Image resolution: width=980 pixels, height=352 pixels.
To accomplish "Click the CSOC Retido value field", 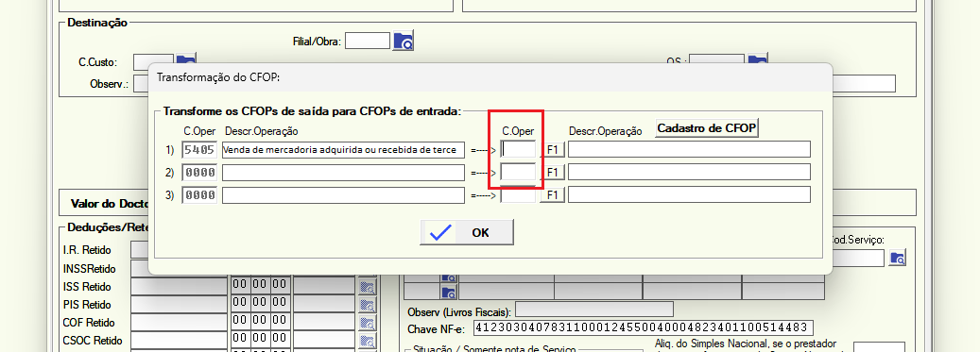I will pyautogui.click(x=179, y=341).
